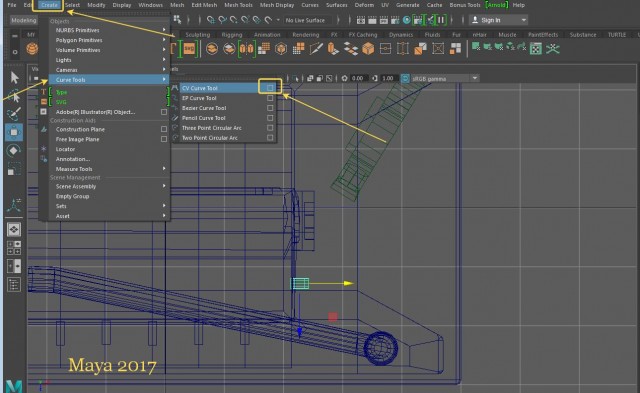Open CV Curve Tool option box
The image size is (640, 393).
coord(270,88)
